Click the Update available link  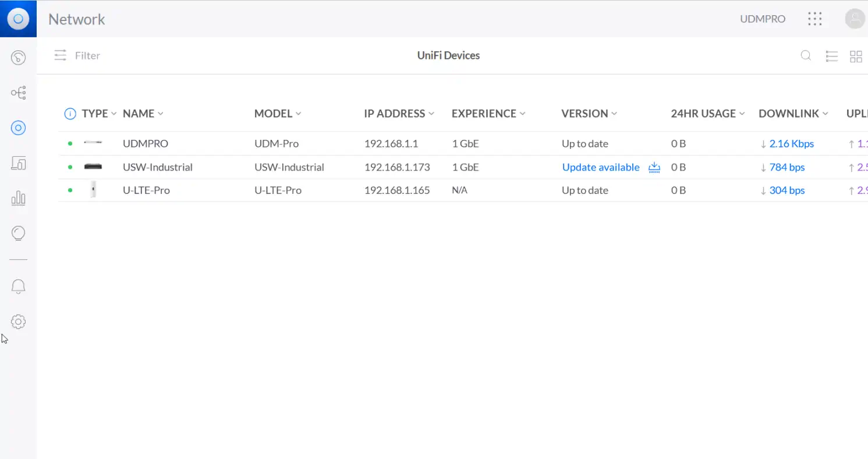[x=600, y=167]
